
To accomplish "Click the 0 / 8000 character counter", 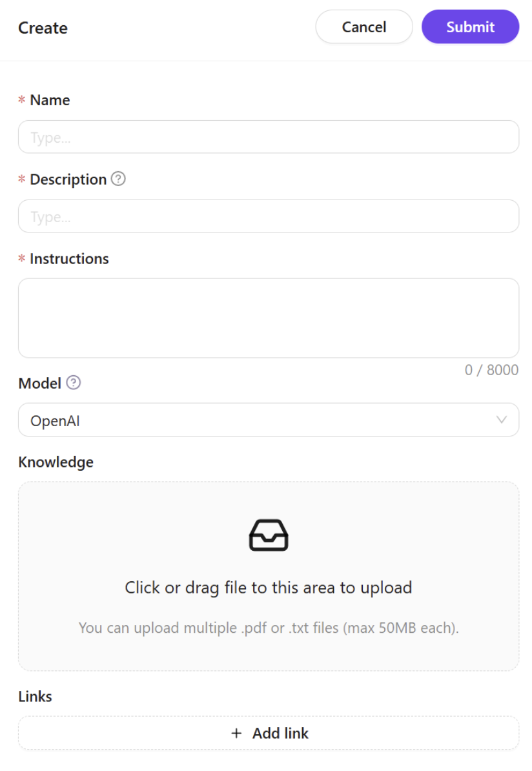I will (x=491, y=371).
